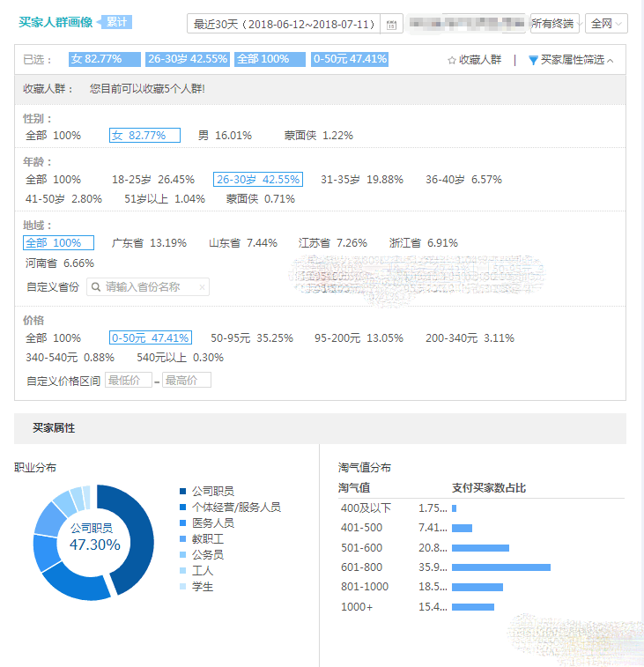Viewport: 644px width, 667px height.
Task: Collapse 买家属性筛选 using the up chevron
Action: (x=611, y=61)
